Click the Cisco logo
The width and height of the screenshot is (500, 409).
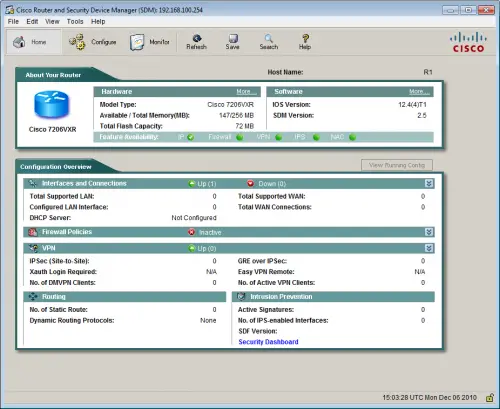[x=468, y=42]
